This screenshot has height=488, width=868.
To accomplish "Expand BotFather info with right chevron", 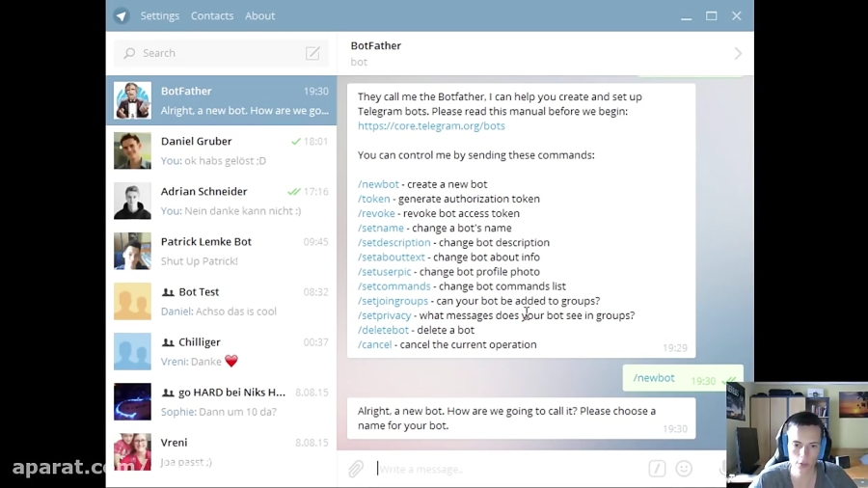I will [x=738, y=54].
